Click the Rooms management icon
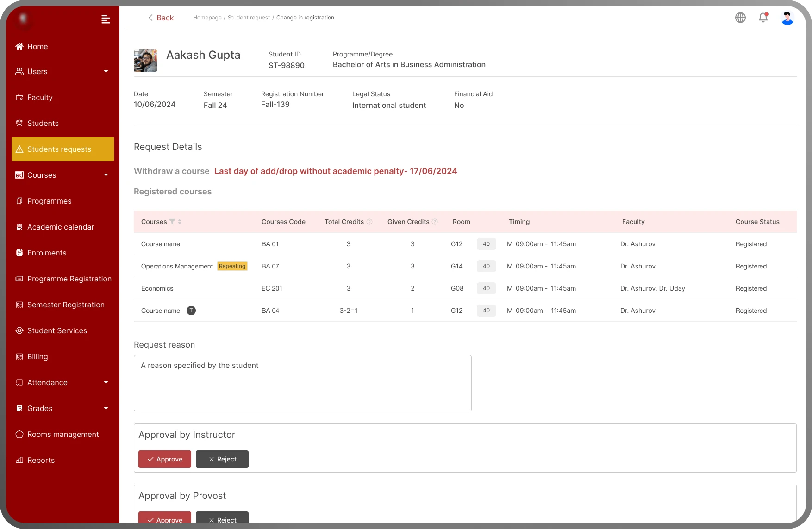 pos(19,434)
